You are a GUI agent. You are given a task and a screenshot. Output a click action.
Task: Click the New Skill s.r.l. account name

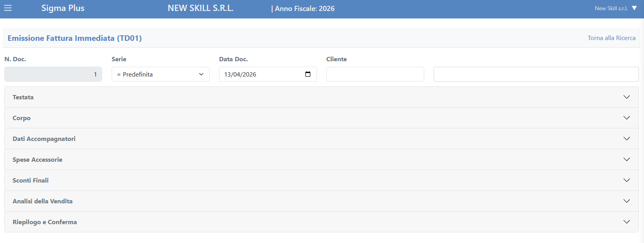pyautogui.click(x=611, y=8)
